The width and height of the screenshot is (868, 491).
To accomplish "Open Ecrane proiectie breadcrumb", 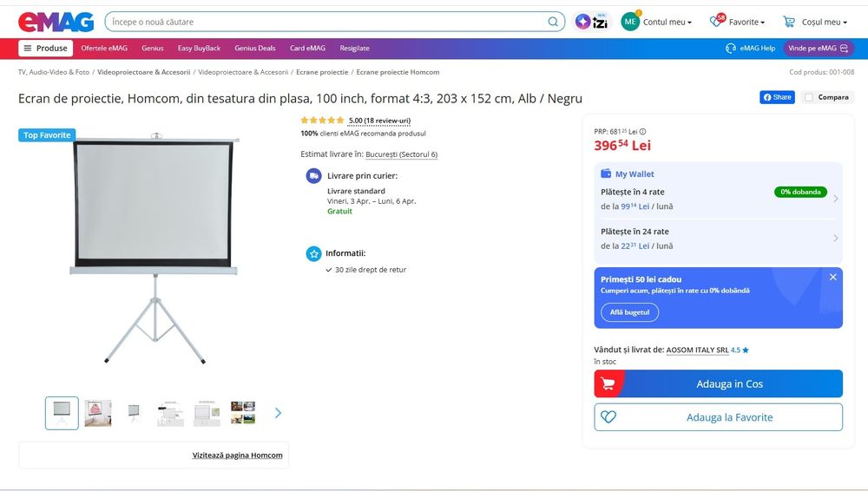I will pyautogui.click(x=322, y=72).
